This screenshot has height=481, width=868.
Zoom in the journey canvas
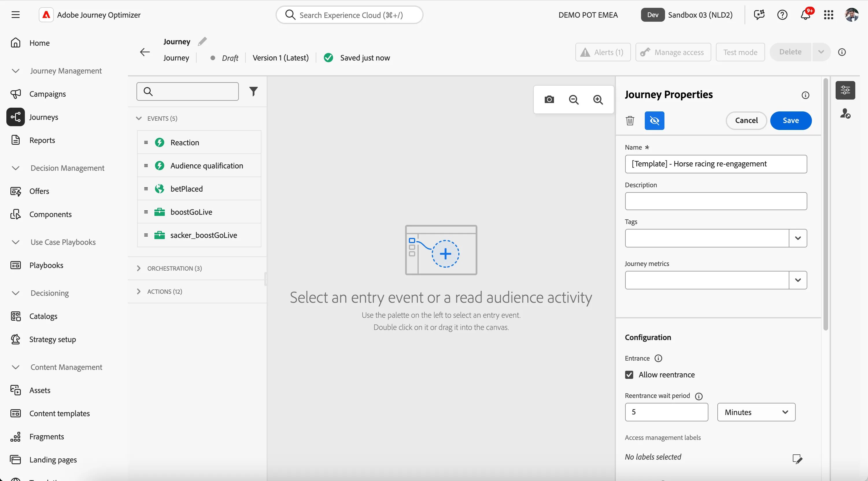(598, 100)
